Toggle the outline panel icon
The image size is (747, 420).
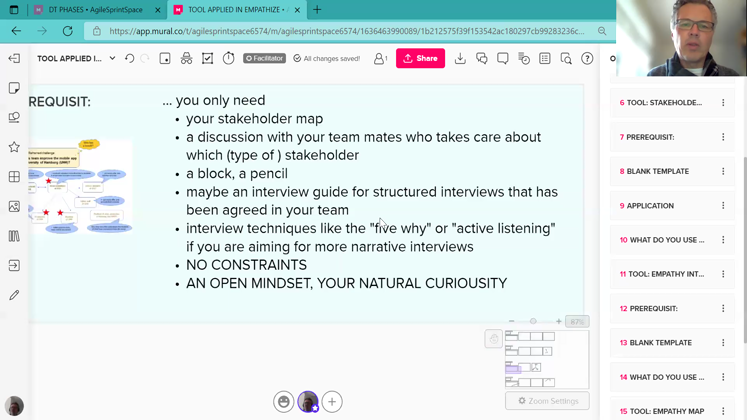[x=545, y=58]
